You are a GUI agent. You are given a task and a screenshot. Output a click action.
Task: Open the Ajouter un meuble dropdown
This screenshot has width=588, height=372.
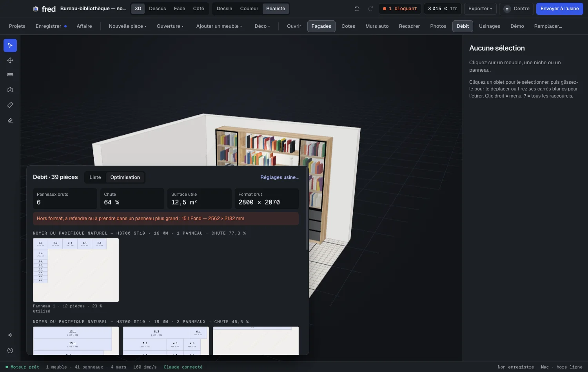pos(219,26)
